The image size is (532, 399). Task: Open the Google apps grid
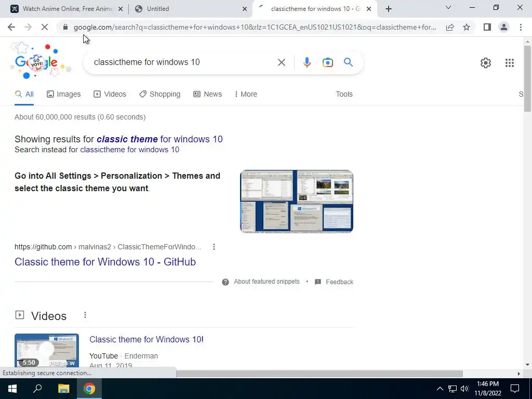click(509, 63)
